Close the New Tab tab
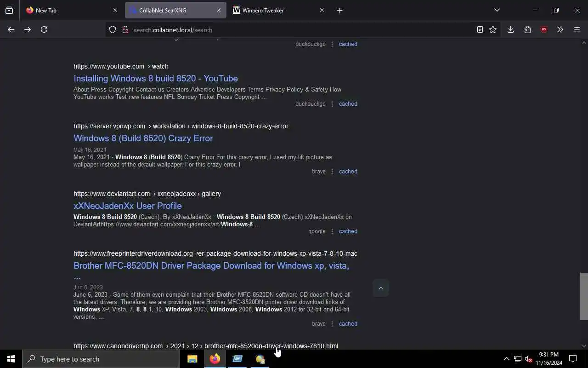 click(115, 10)
